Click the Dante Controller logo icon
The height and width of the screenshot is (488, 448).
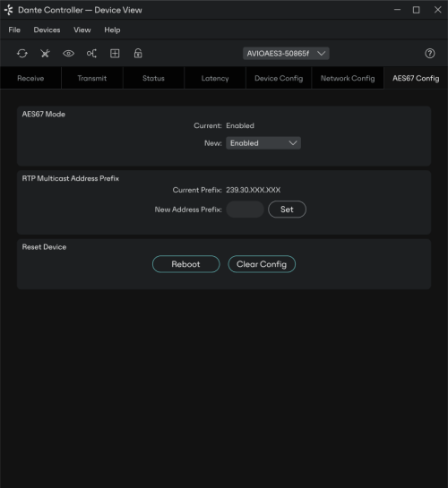pyautogui.click(x=9, y=10)
